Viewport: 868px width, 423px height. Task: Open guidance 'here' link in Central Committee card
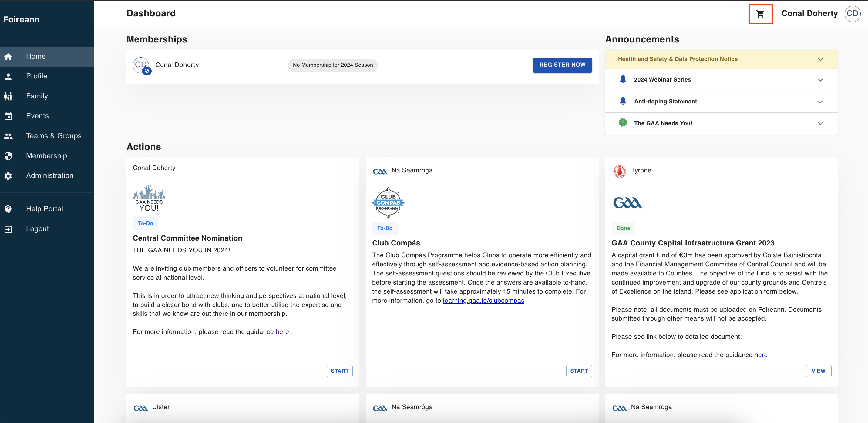(x=282, y=332)
